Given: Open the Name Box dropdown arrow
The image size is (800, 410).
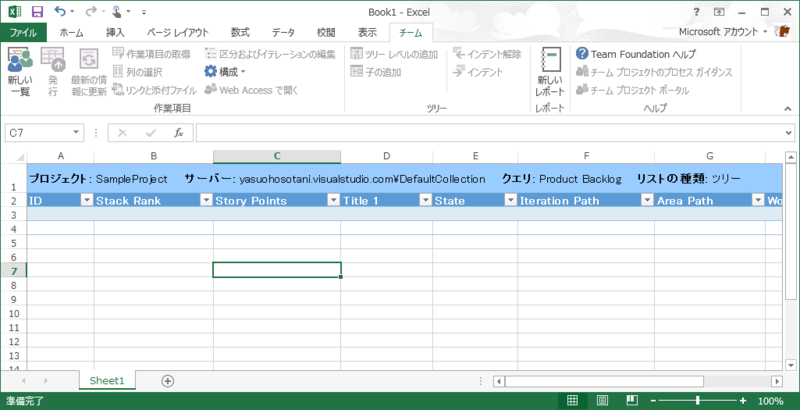Looking at the screenshot, I should tap(77, 133).
